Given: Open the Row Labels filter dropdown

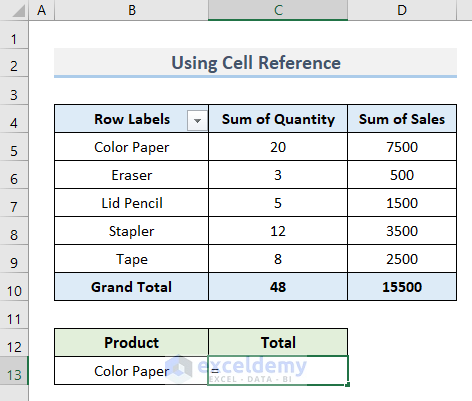Looking at the screenshot, I should [x=197, y=120].
